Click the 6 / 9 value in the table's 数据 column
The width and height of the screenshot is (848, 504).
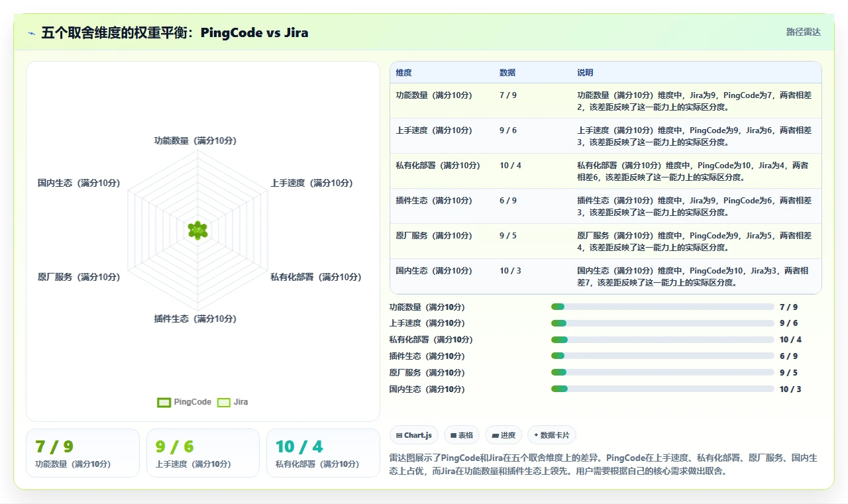(x=508, y=201)
